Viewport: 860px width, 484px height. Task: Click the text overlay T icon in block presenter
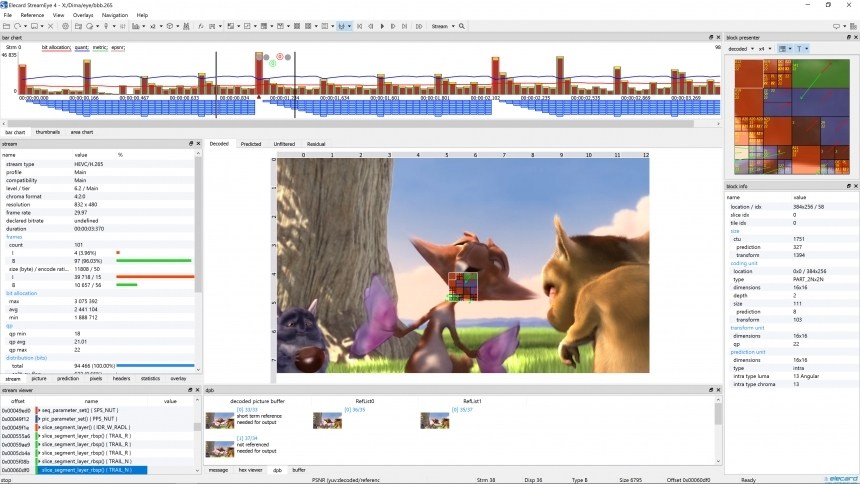[x=801, y=48]
